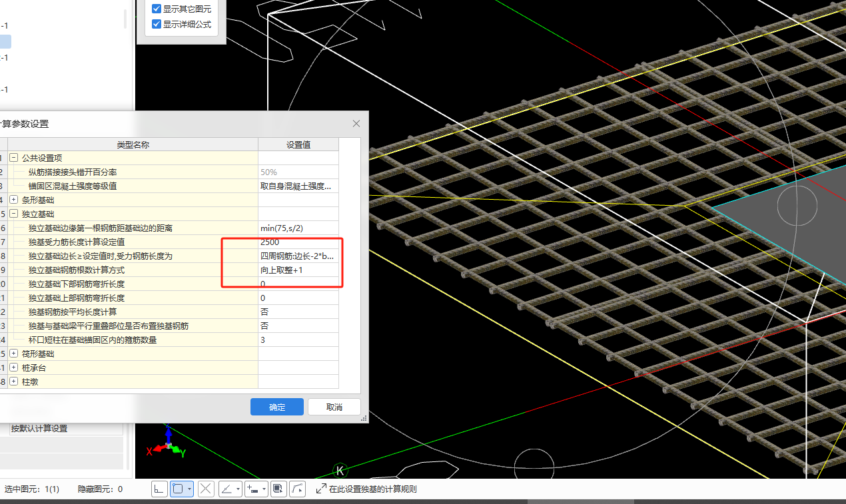Select the 独基与基础梁平行重叠部位是否布置独基钢筋 row
Screen dimensions: 846x504
pos(169,326)
